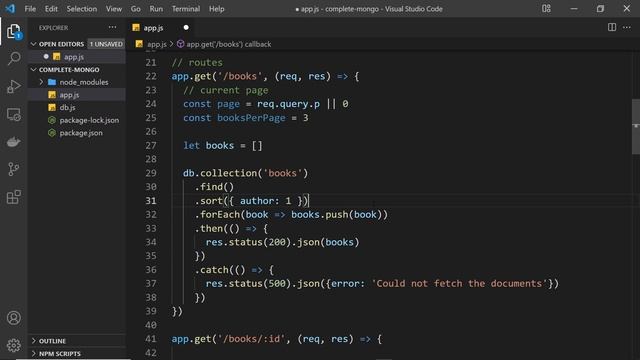Open the Run menu
This screenshot has height=360, width=640.
pyautogui.click(x=156, y=9)
